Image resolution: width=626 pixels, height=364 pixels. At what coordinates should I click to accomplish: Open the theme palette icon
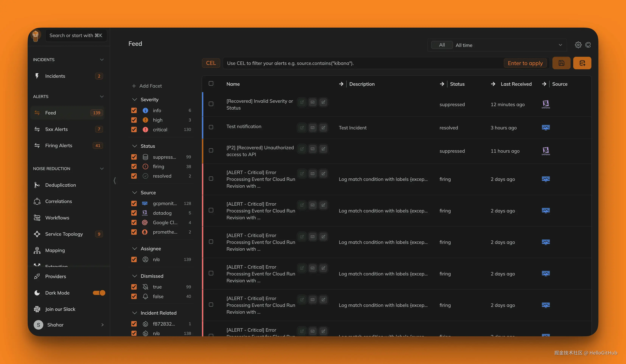pyautogui.click(x=588, y=45)
